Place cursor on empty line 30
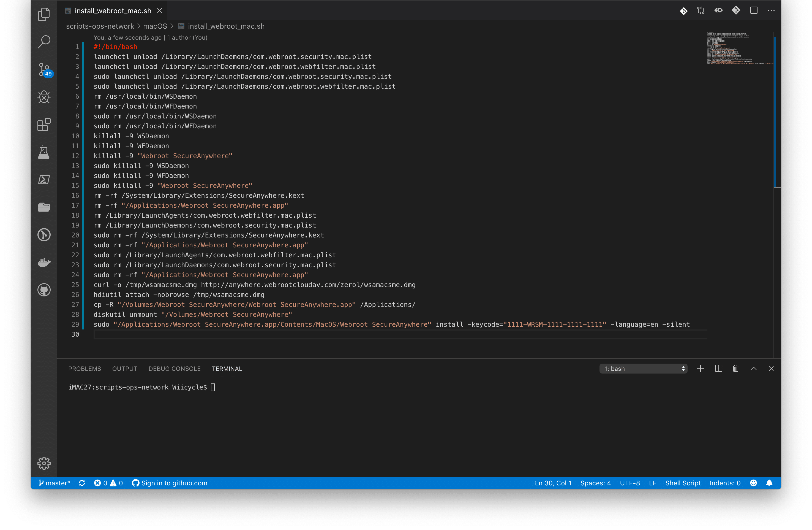 (x=400, y=334)
